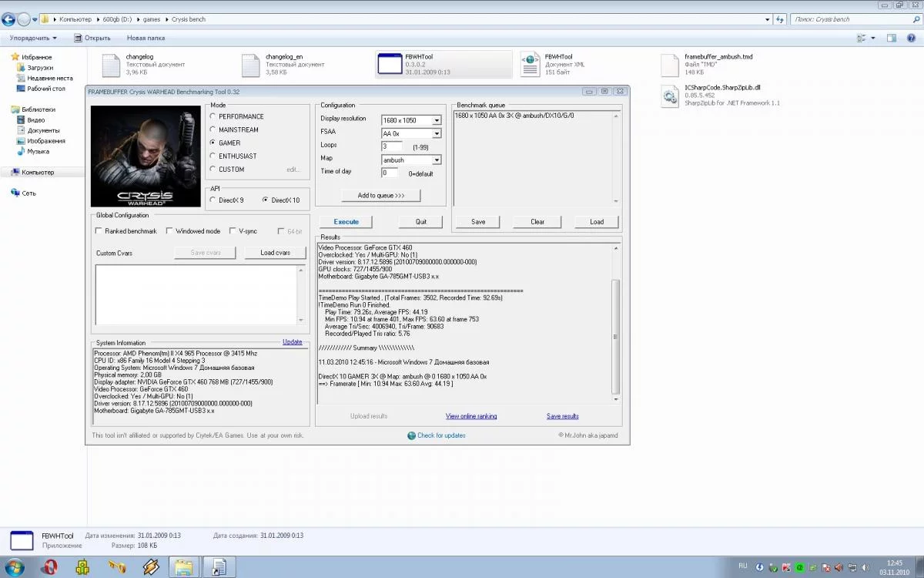This screenshot has width=924, height=578.
Task: Select the FBWHTool application file icon
Action: tap(390, 65)
